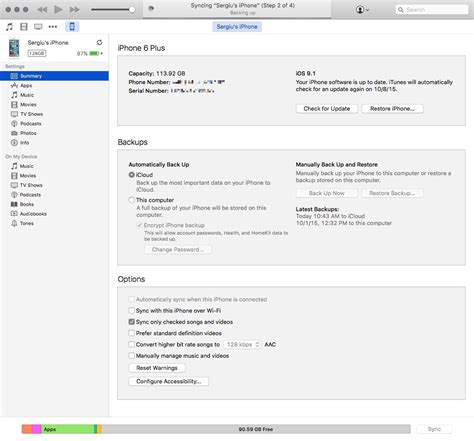474x441 pixels.
Task: Open Movies under Settings sidebar
Action: [54, 105]
